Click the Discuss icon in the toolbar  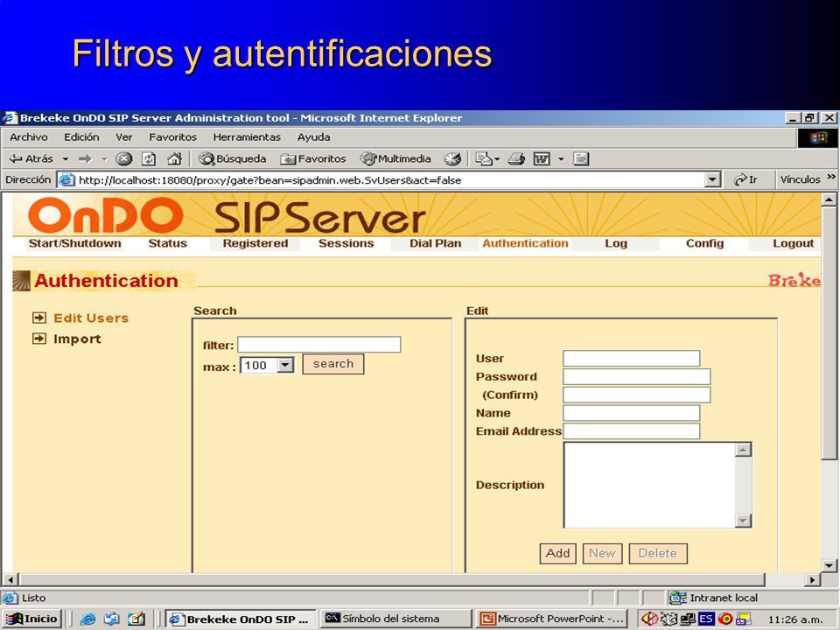581,158
